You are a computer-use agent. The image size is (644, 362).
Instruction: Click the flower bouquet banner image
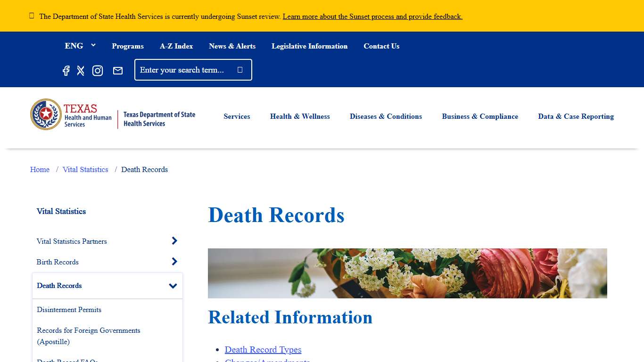pyautogui.click(x=407, y=273)
